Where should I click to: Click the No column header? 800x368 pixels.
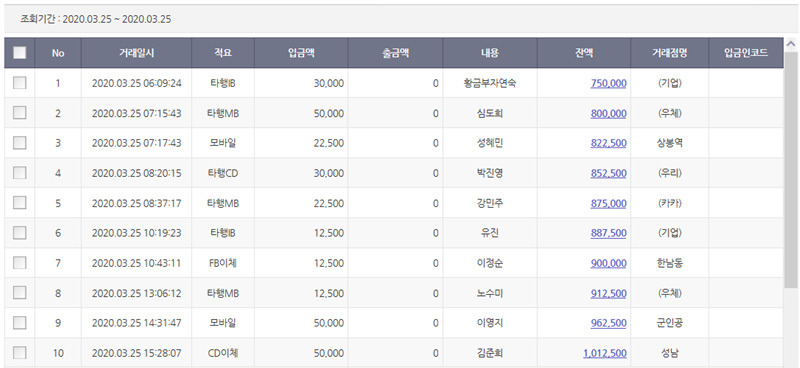58,53
